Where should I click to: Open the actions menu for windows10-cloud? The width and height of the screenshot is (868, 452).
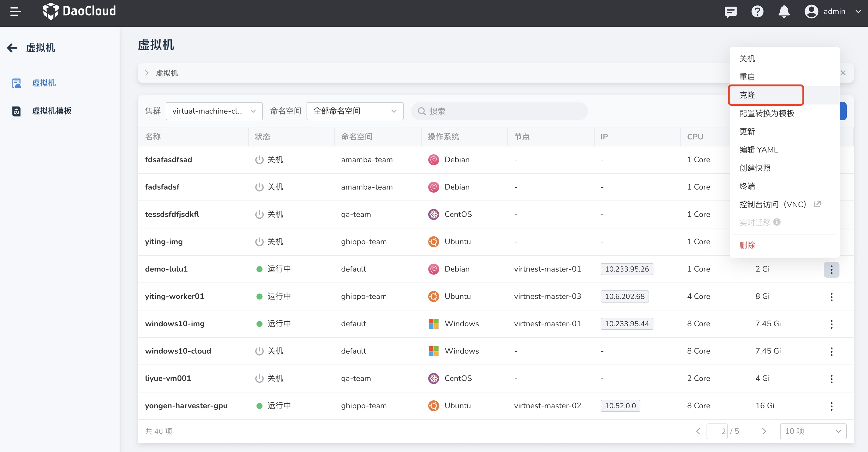point(831,351)
